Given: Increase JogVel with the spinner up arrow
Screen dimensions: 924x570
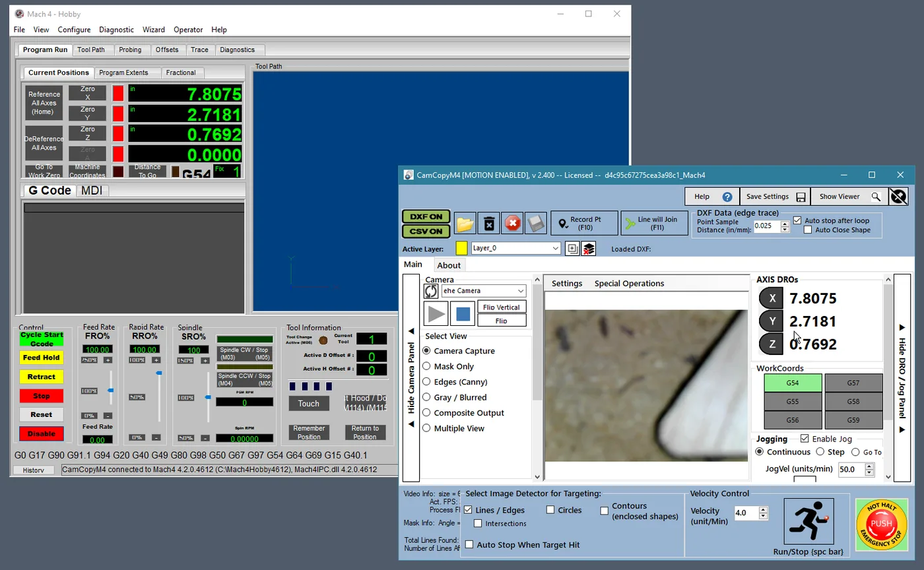Looking at the screenshot, I should (869, 467).
